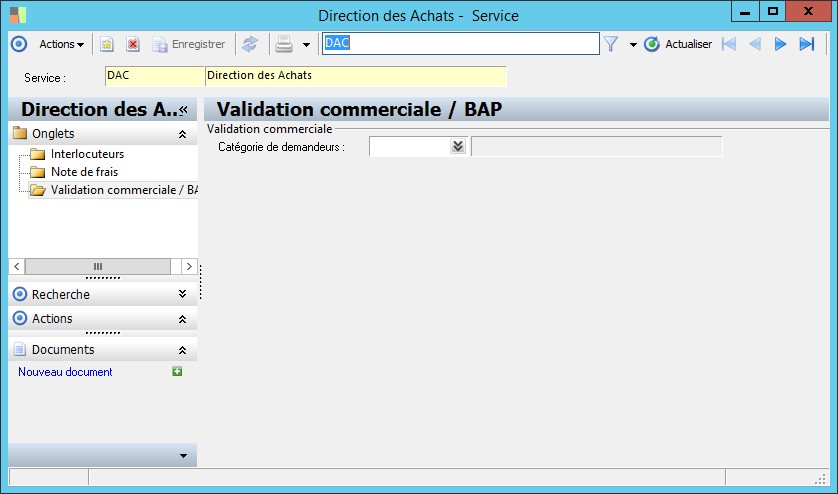Viewport: 838px width, 494px height.
Task: Collapse the Documents section
Action: 182,350
